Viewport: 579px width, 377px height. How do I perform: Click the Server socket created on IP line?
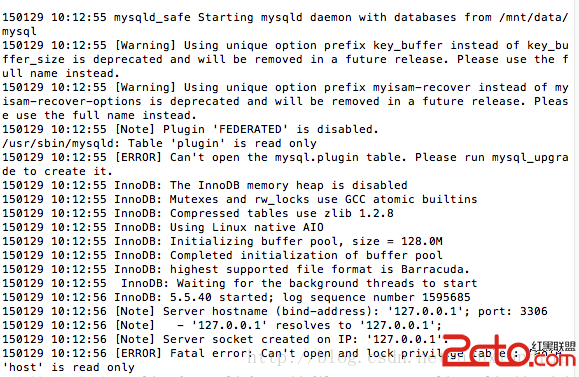point(225,339)
